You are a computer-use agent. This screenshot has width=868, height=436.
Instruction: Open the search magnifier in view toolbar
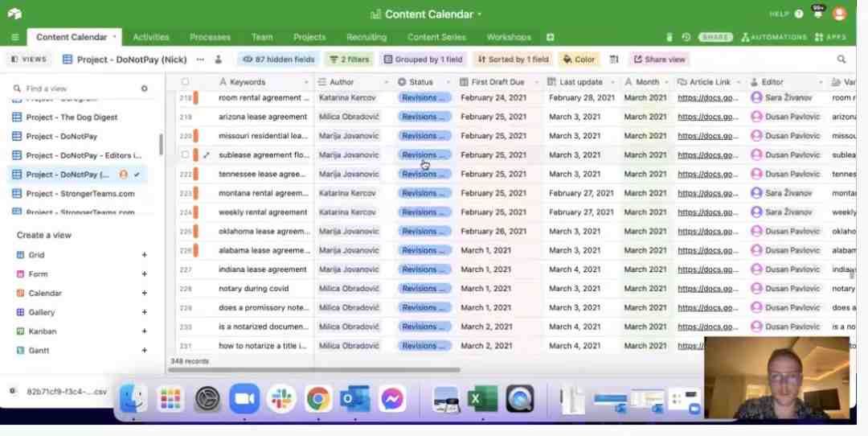(x=841, y=60)
